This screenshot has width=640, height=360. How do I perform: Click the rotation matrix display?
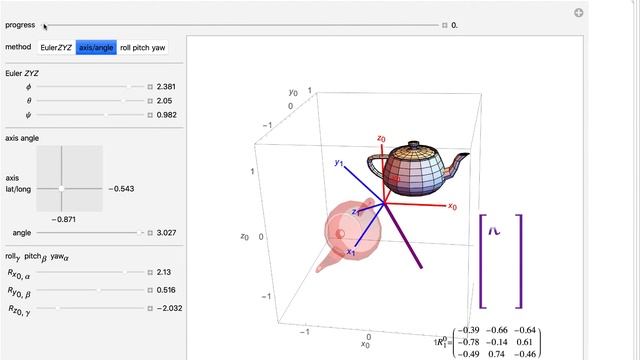(489, 342)
